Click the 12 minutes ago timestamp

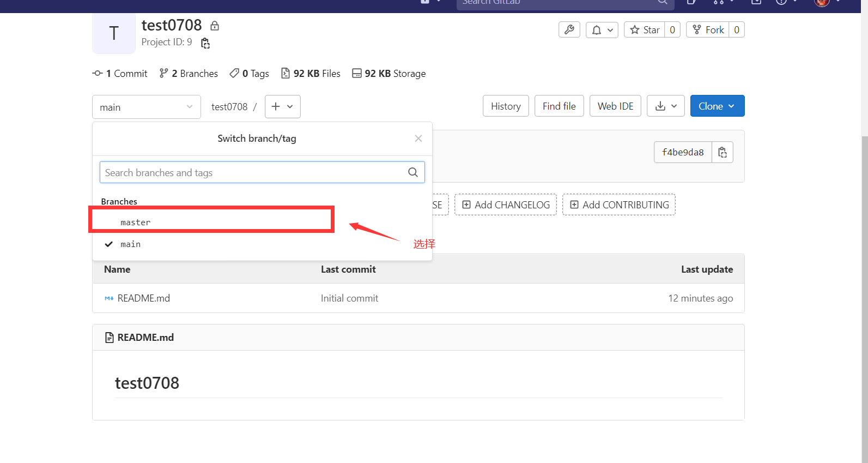pos(700,298)
